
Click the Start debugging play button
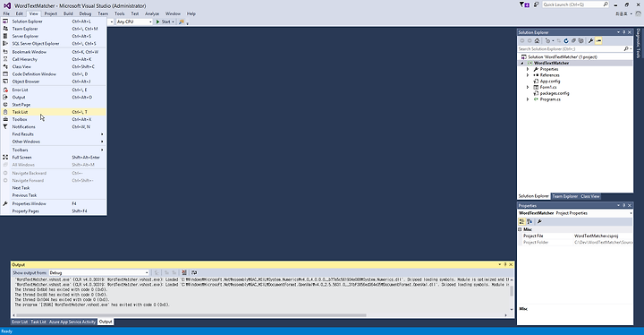tap(157, 21)
